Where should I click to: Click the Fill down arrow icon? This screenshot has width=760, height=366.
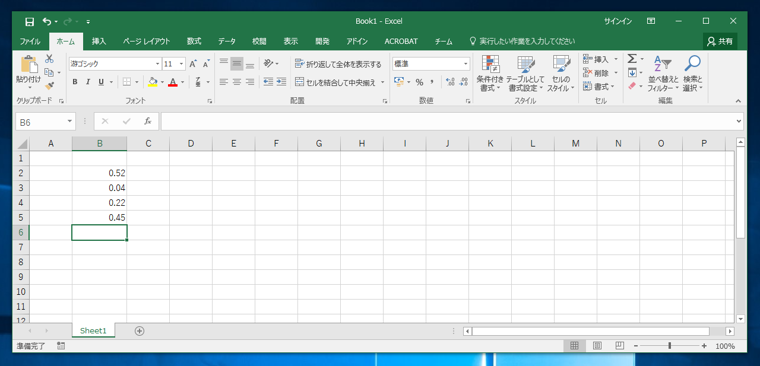[x=632, y=73]
